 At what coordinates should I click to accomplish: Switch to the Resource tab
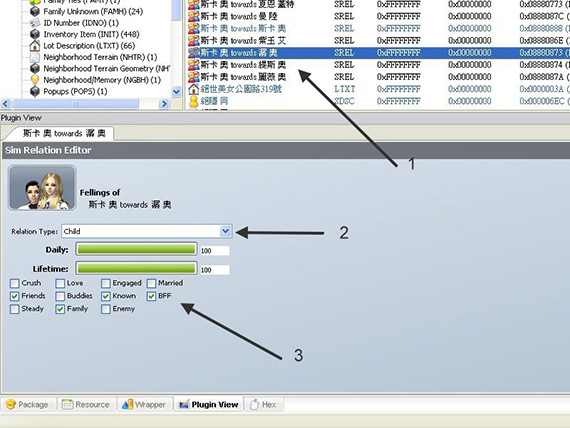pyautogui.click(x=87, y=404)
